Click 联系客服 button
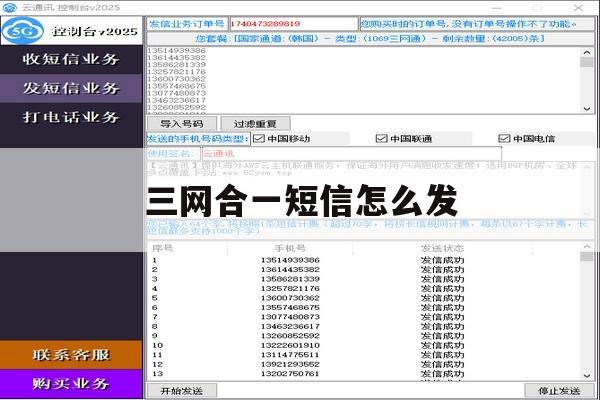 tap(71, 355)
